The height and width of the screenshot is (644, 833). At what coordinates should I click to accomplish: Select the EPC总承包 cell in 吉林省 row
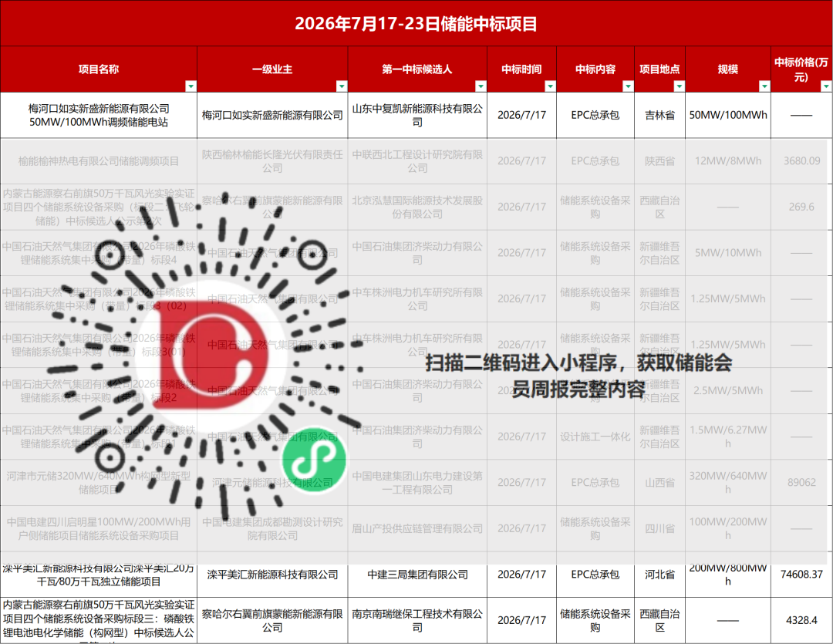[595, 116]
